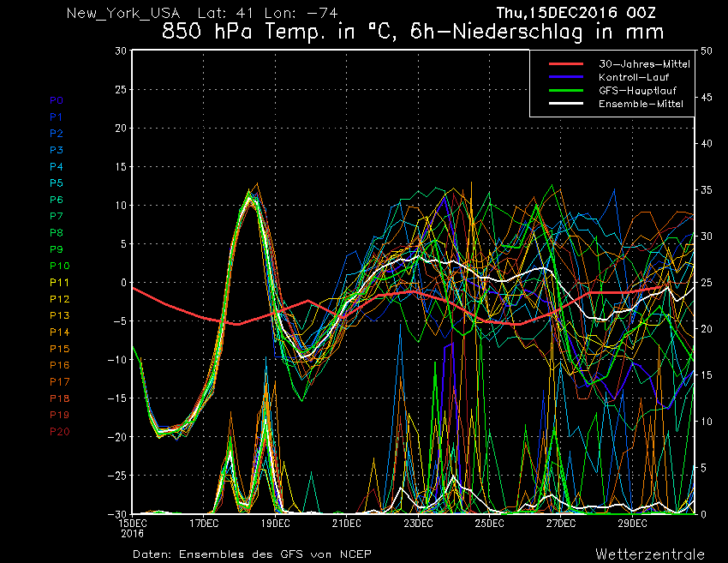Click the Ensemble-Mittel legend entry

click(x=641, y=104)
